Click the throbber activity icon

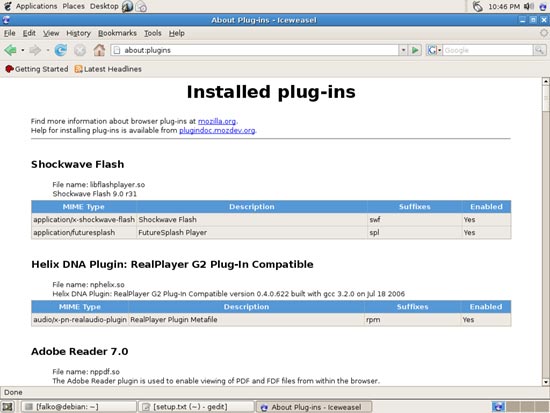point(544,33)
